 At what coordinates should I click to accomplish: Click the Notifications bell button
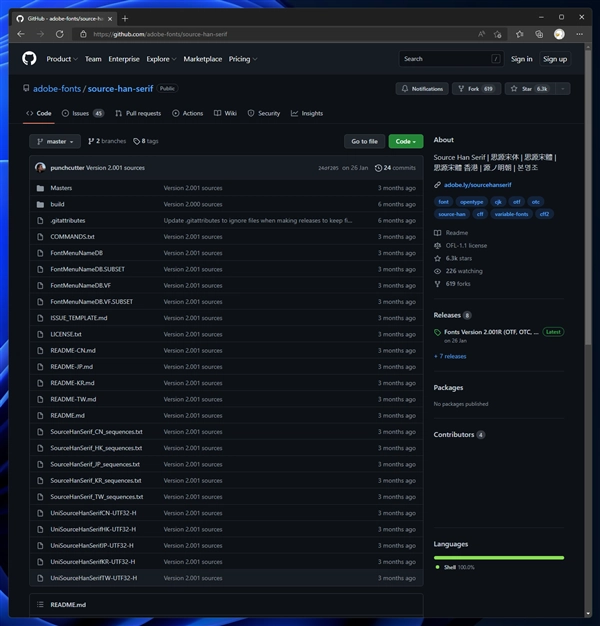click(x=422, y=89)
